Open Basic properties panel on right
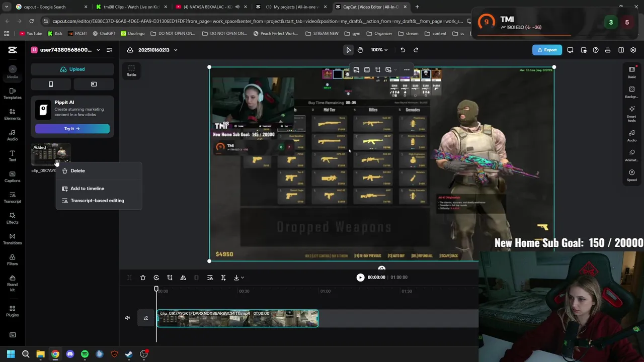 click(632, 72)
